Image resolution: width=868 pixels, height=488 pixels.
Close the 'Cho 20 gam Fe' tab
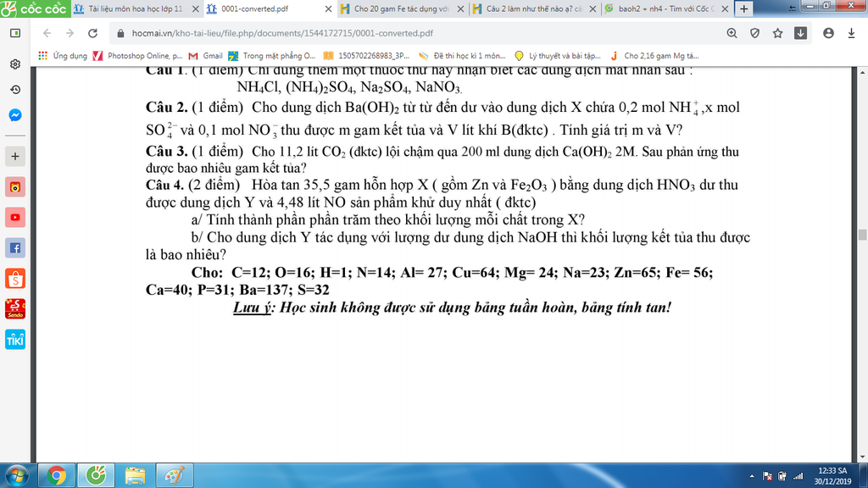pyautogui.click(x=460, y=8)
